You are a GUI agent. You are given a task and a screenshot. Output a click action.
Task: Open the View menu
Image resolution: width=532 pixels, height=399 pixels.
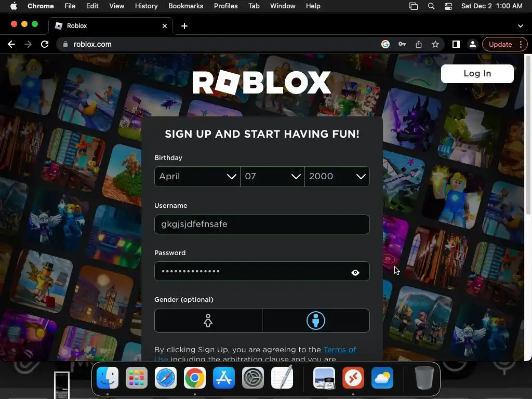tap(117, 6)
